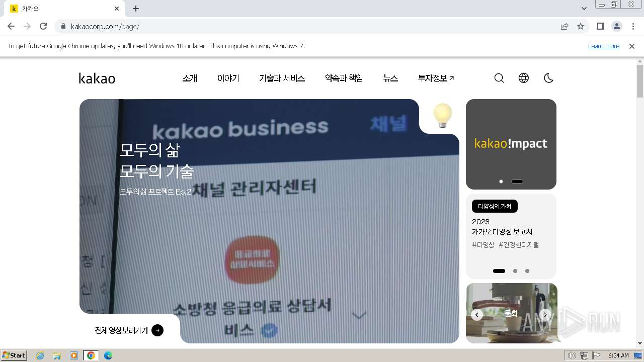Open Chrome three-dot menu
This screenshot has height=362, width=644.
633,26
